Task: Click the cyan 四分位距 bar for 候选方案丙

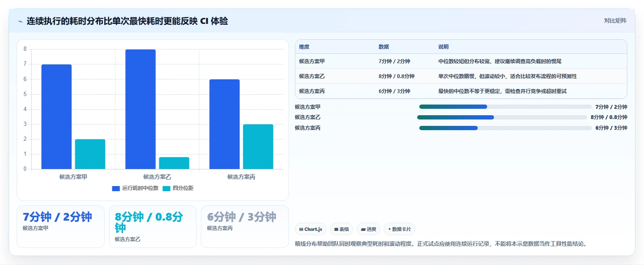Action: click(258, 146)
